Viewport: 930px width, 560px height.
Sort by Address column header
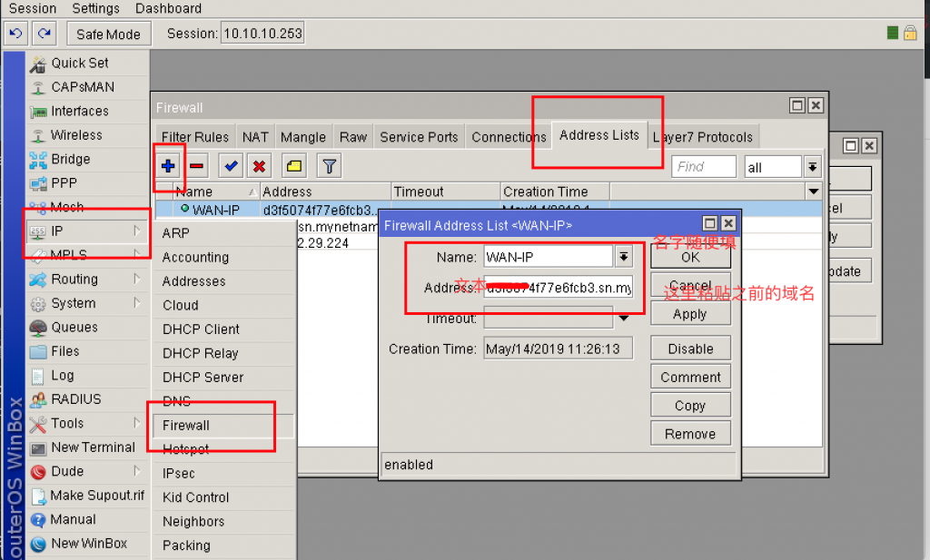click(x=326, y=192)
